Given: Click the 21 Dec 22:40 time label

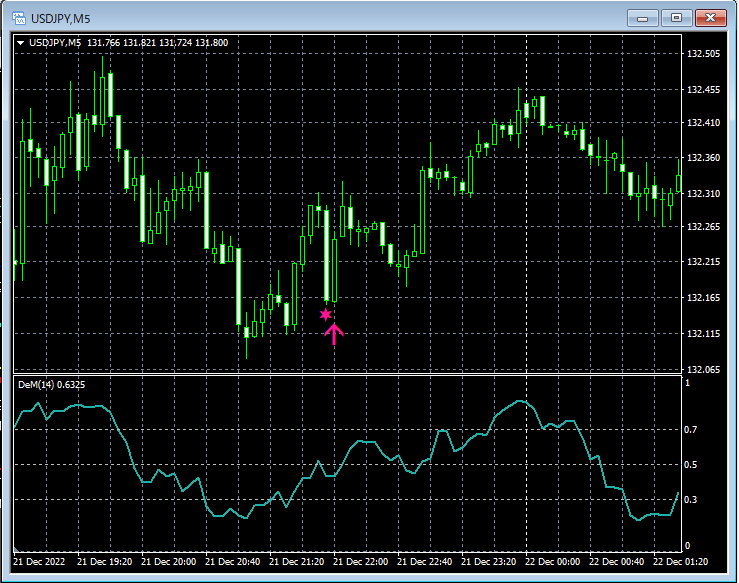Looking at the screenshot, I should click(x=425, y=562).
